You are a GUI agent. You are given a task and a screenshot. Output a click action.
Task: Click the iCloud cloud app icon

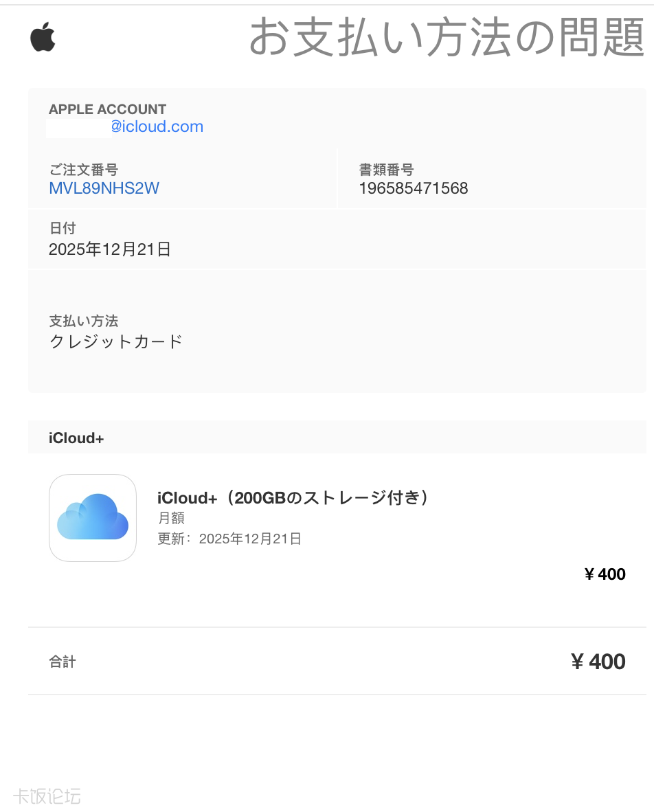coord(93,517)
